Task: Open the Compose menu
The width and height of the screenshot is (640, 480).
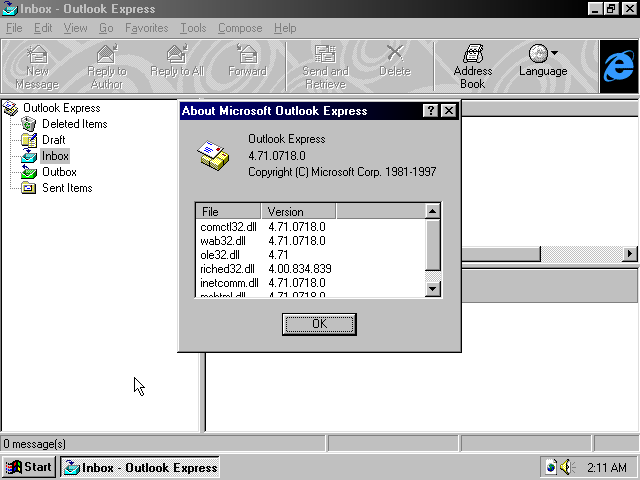Action: [240, 28]
